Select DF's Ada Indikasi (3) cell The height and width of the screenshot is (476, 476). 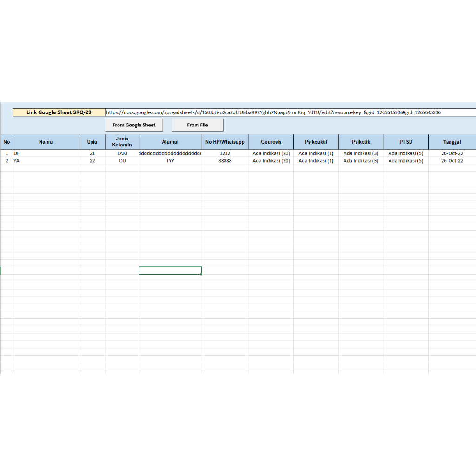coord(361,153)
